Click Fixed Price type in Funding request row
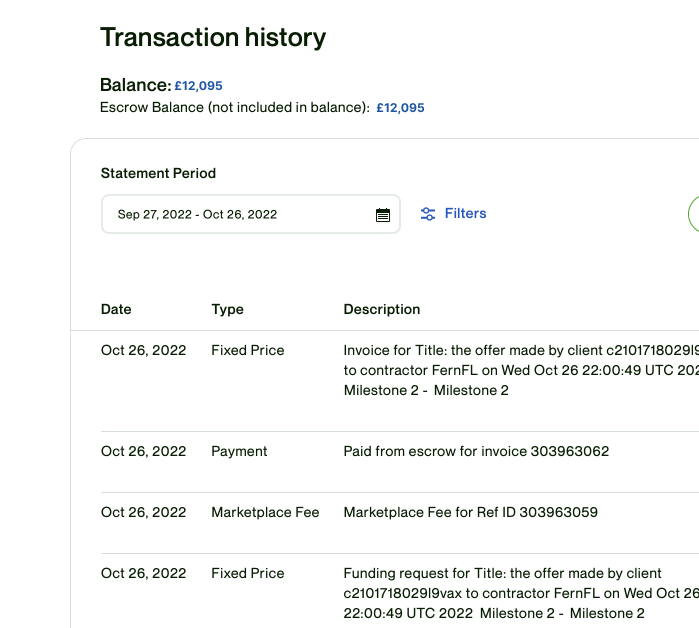The image size is (699, 628). click(x=247, y=573)
